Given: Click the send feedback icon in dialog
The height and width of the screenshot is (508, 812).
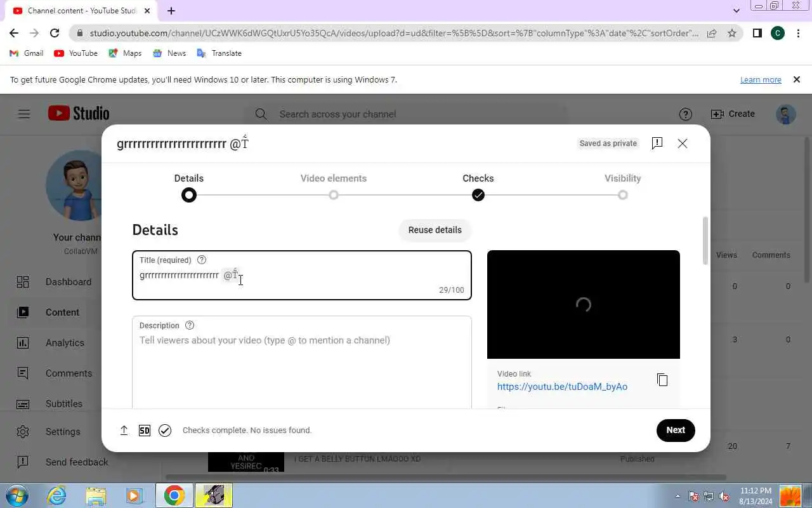Looking at the screenshot, I should coord(657,143).
